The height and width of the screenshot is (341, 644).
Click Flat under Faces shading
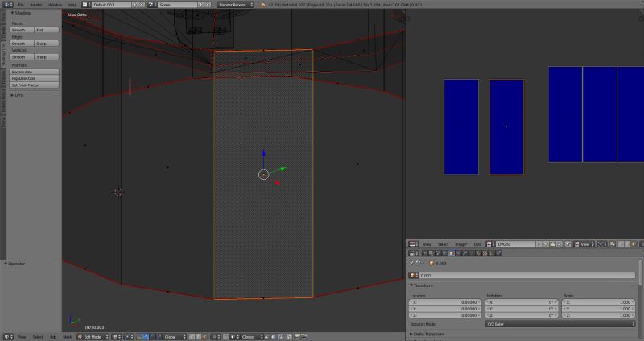[47, 30]
